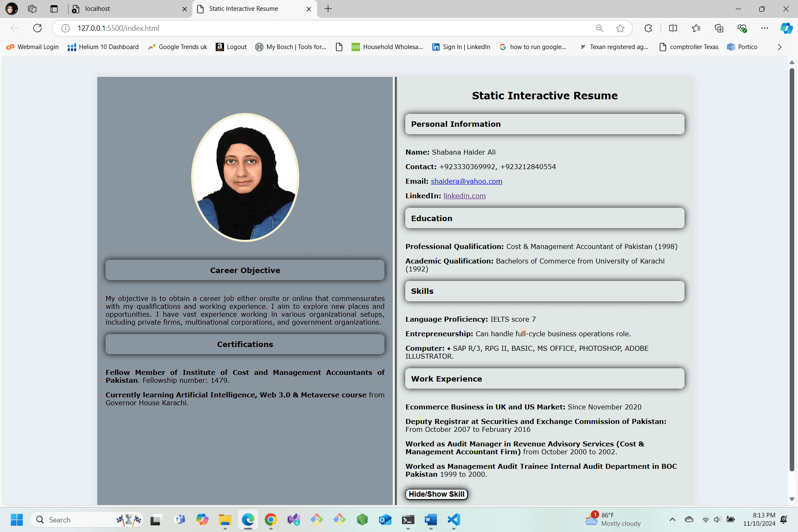Switch to Static Interactive Resume tab
This screenshot has height=532, width=798.
pos(254,9)
